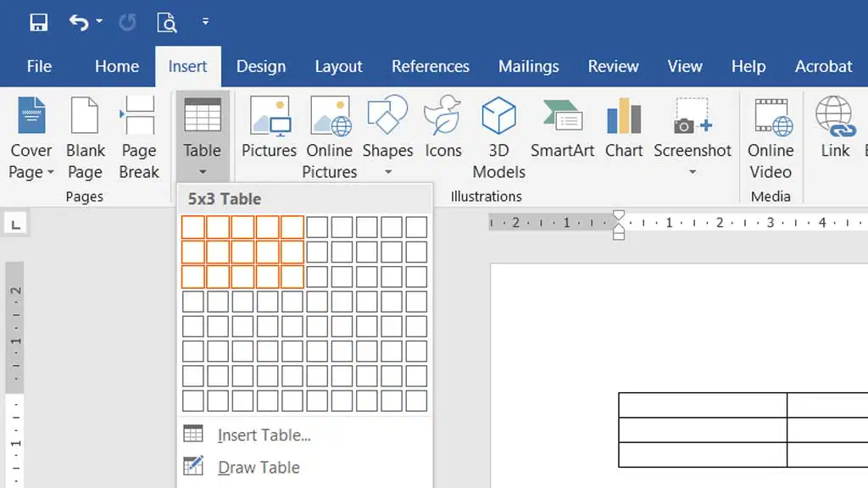868x488 pixels.
Task: Switch to the Home tab
Action: (x=117, y=66)
